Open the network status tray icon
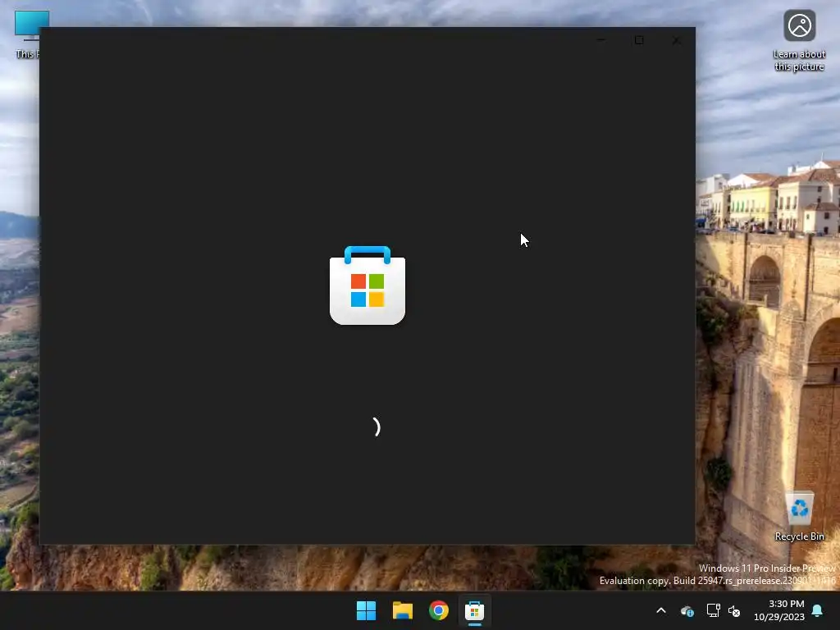 (713, 610)
